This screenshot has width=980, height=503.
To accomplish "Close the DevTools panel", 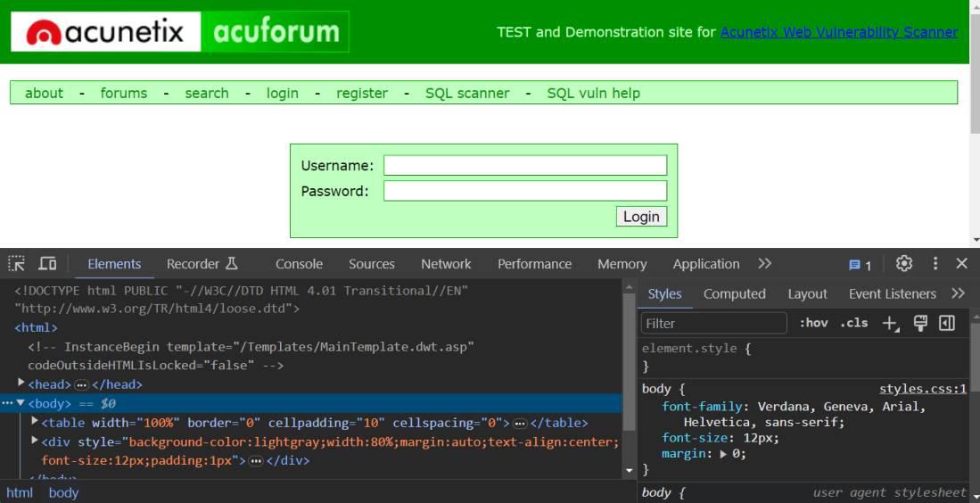I will [x=962, y=264].
